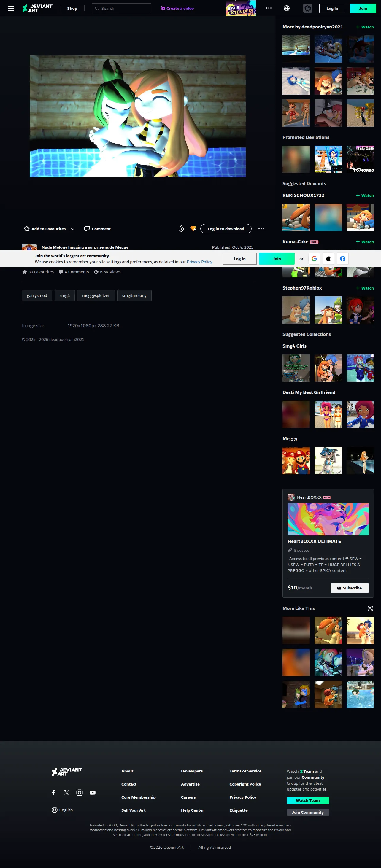Image resolution: width=381 pixels, height=868 pixels.
Task: Open the Developers footer link
Action: 192,771
